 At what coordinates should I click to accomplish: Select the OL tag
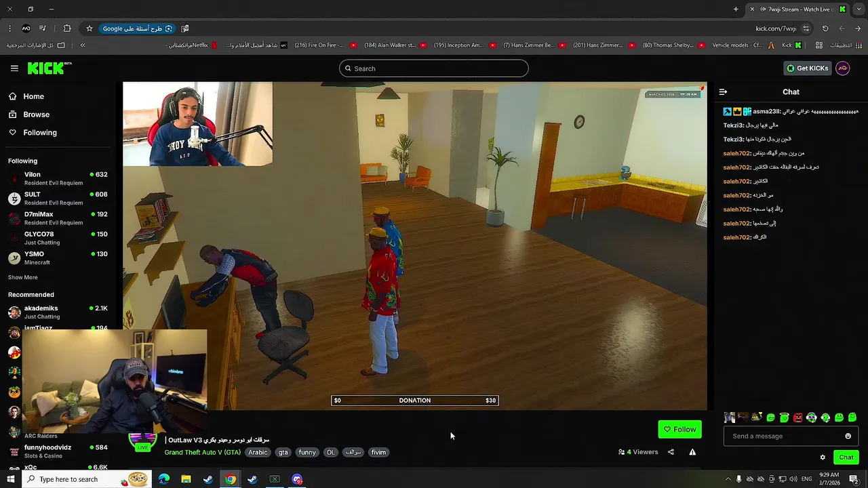point(330,452)
